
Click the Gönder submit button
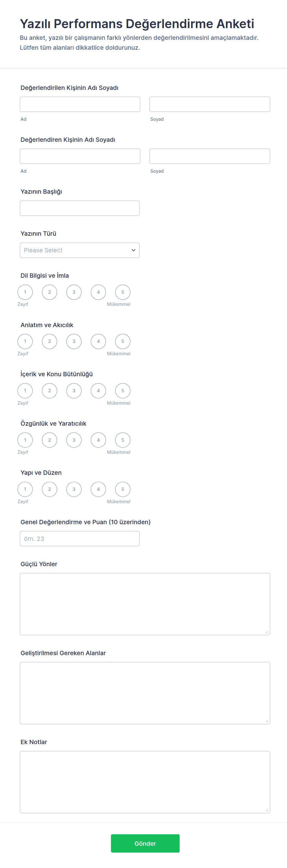pos(145,843)
